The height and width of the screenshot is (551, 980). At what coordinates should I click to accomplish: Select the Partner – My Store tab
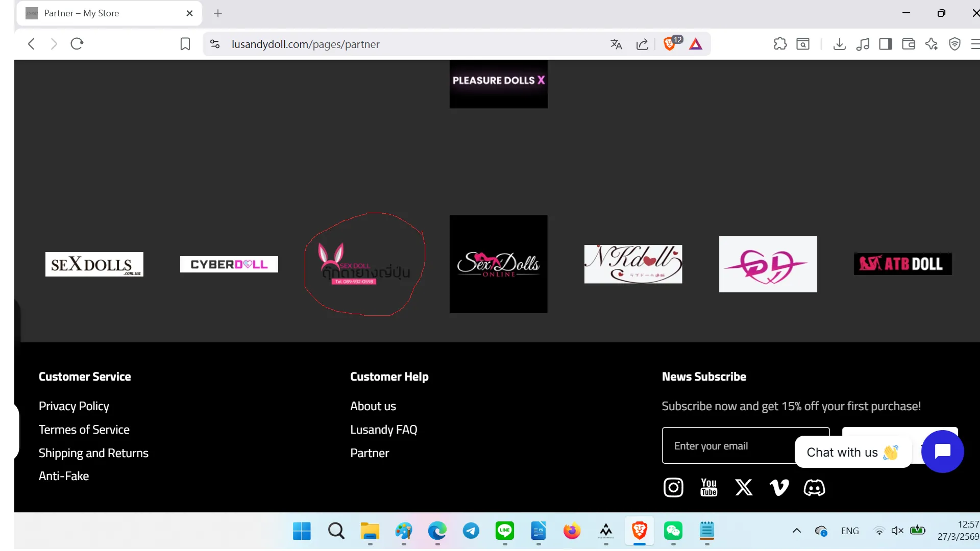pyautogui.click(x=109, y=13)
